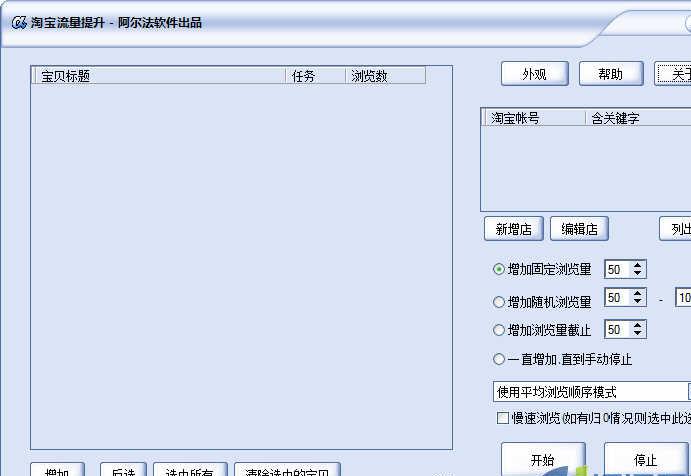Select 增加随机浏览量 radio option
Screen dimensions: 691x476
point(498,302)
